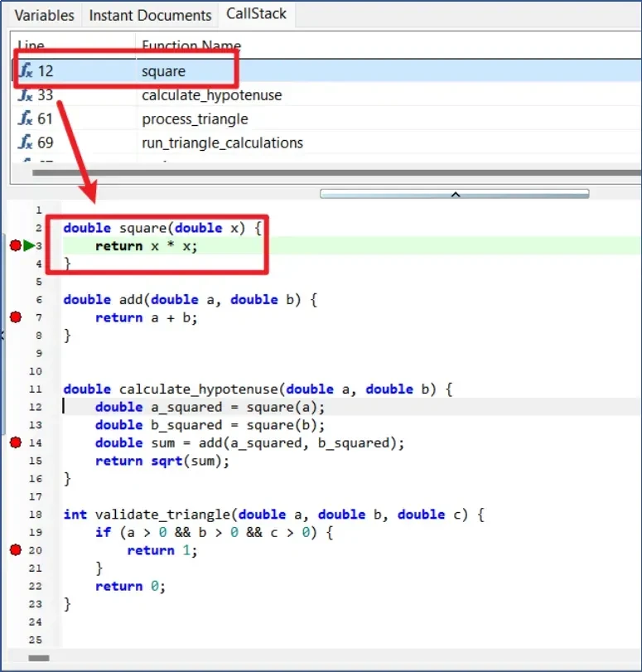Viewport: 642px width, 672px height.
Task: Click line number 11 in editor gutter
Action: pyautogui.click(x=36, y=389)
